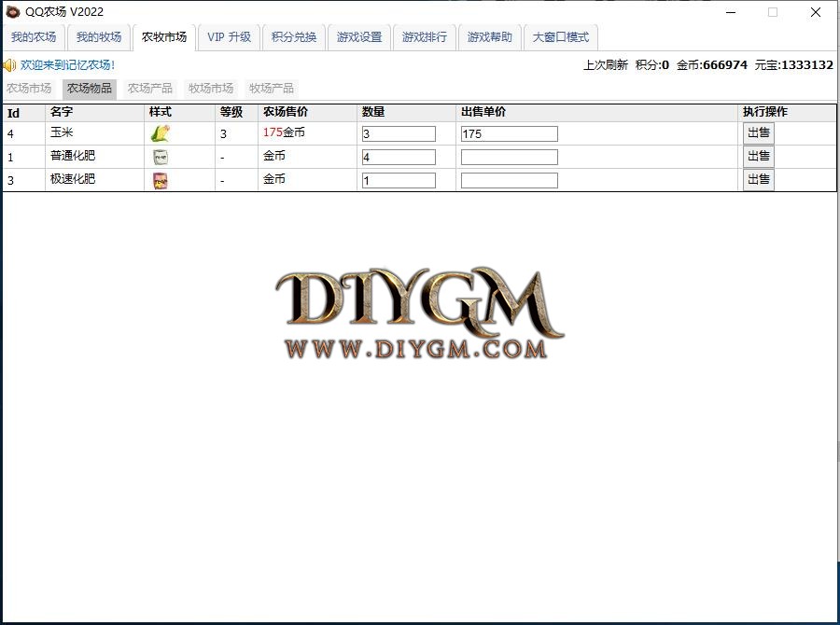The width and height of the screenshot is (840, 625).
Task: Focus the 玉米 quantity field
Action: [x=399, y=134]
